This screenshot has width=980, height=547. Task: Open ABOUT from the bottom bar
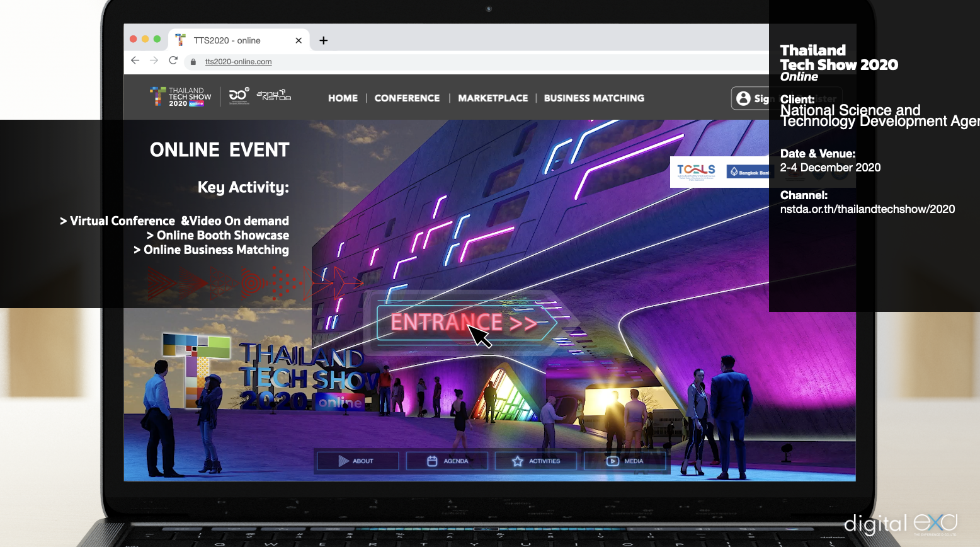357,461
